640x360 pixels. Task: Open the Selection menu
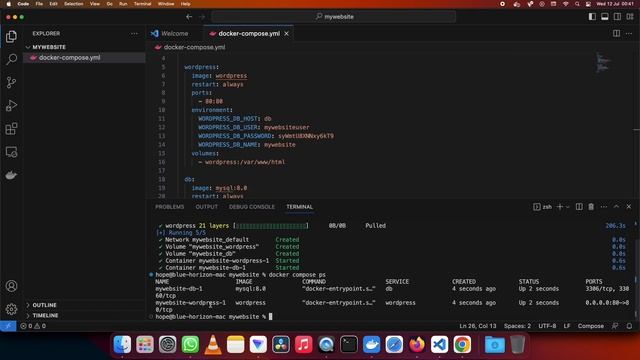73,4
